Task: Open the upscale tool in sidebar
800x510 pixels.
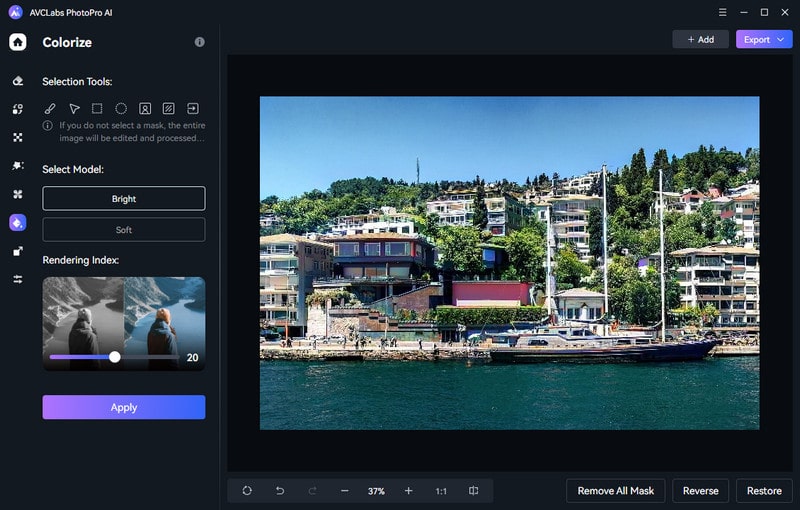Action: tap(18, 251)
